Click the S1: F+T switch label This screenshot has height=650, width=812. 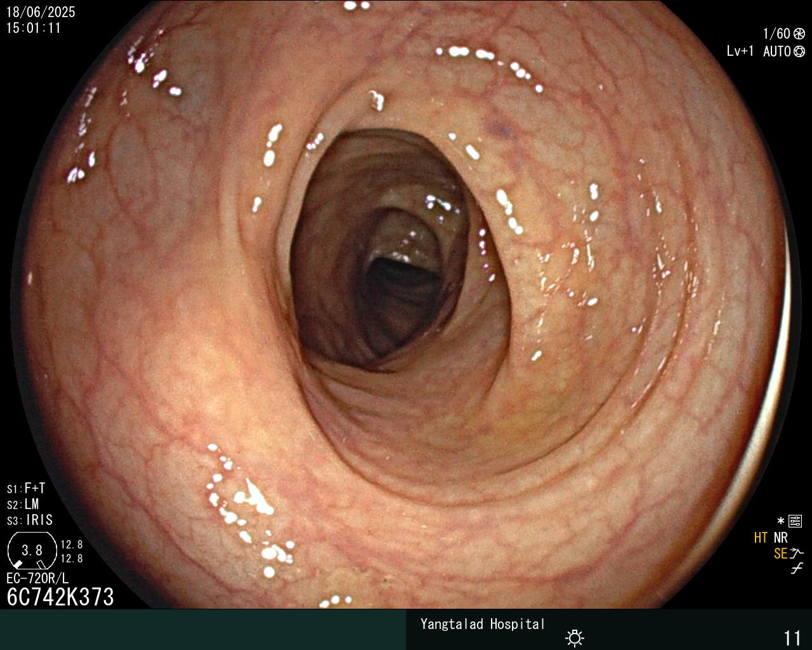coord(26,489)
